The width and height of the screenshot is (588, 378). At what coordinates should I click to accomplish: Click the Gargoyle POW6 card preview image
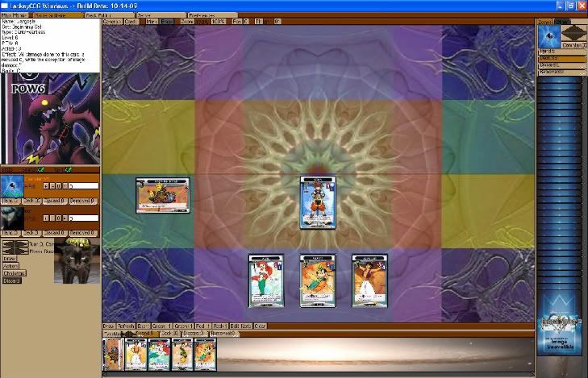coord(51,118)
